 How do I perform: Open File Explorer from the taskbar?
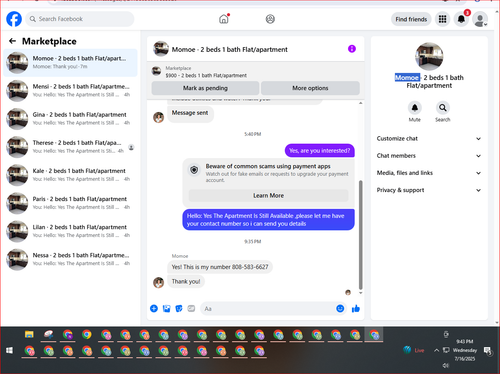pos(29,334)
